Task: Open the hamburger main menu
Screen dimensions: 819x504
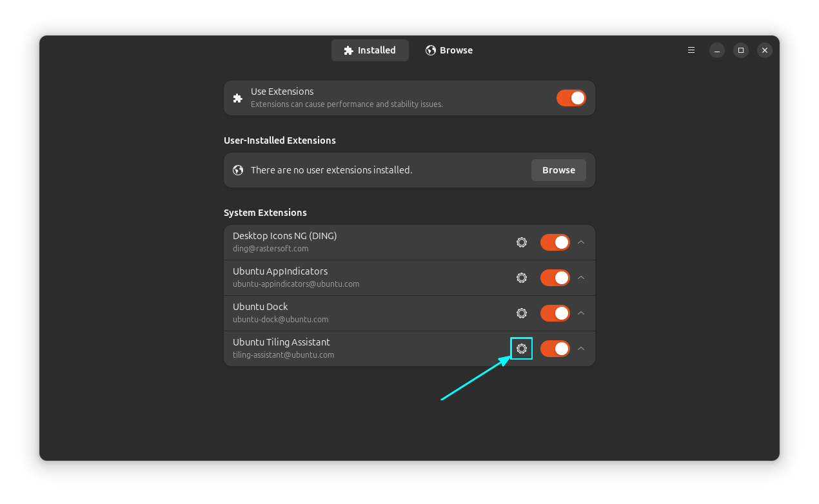Action: point(691,50)
